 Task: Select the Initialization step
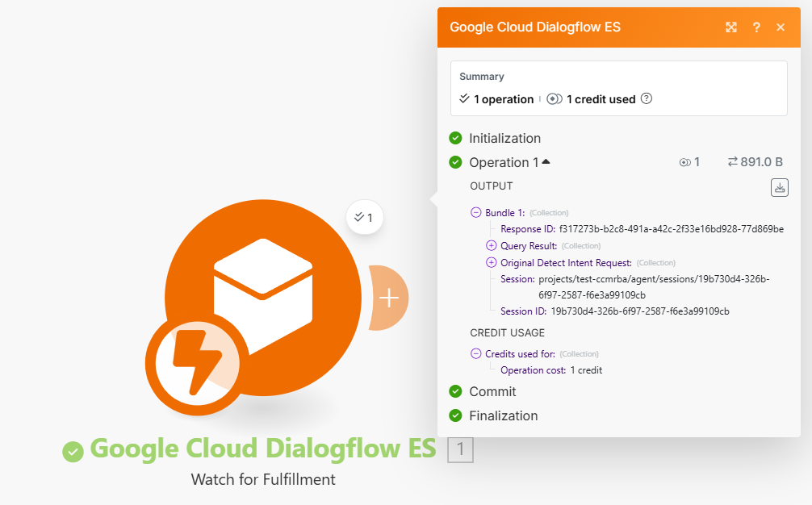pos(504,138)
